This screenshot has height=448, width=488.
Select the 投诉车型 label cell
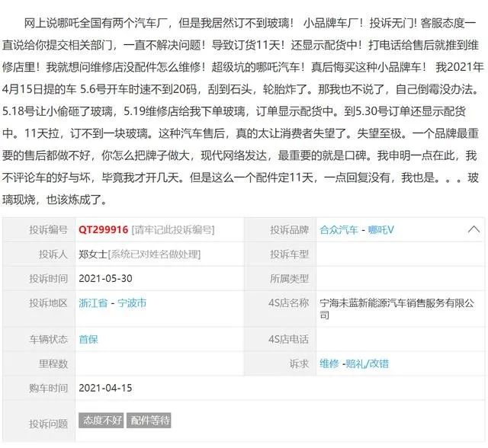click(281, 254)
